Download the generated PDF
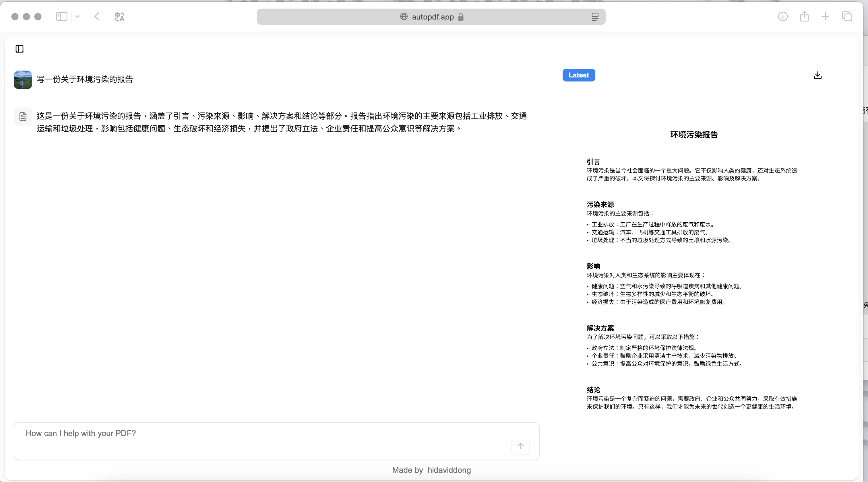868x482 pixels. click(x=817, y=75)
